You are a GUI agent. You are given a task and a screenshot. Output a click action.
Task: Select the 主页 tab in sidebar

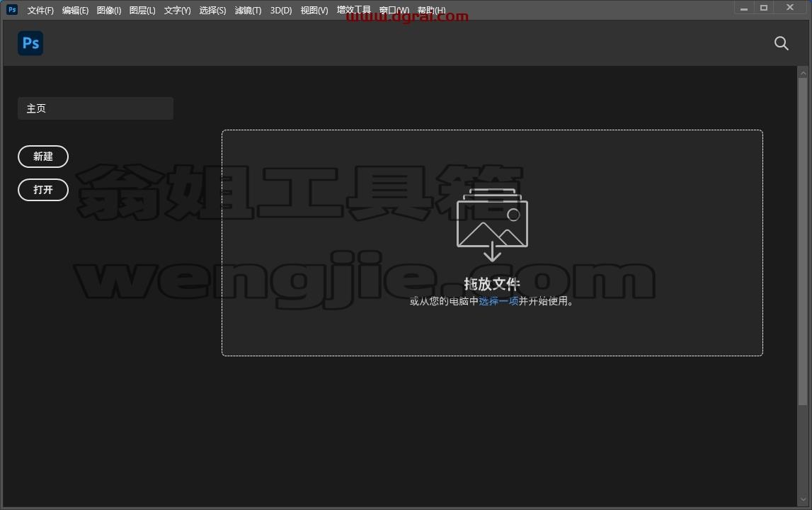pos(96,108)
